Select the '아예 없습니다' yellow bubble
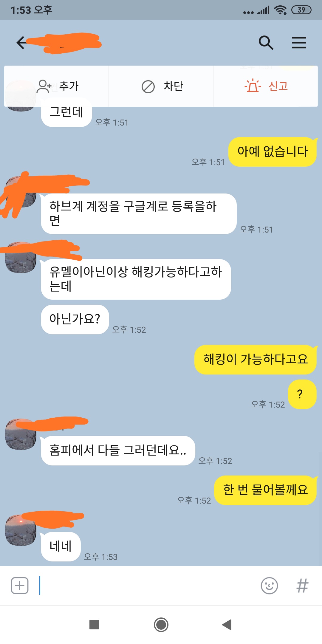 click(272, 152)
